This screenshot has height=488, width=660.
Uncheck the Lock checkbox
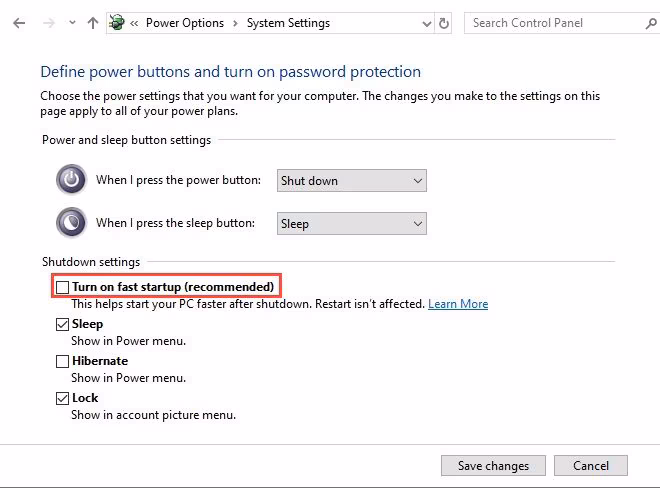63,398
